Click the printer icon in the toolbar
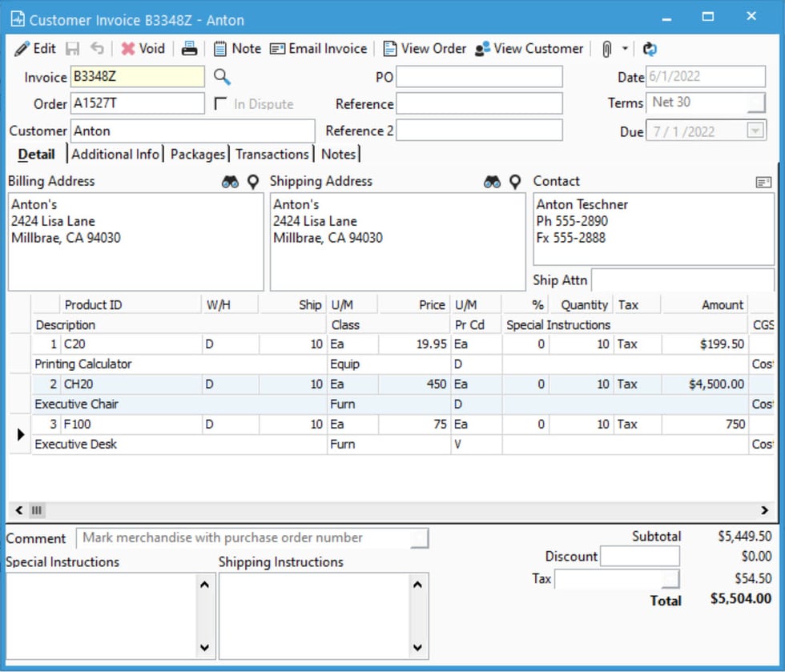The width and height of the screenshot is (785, 672). (189, 49)
